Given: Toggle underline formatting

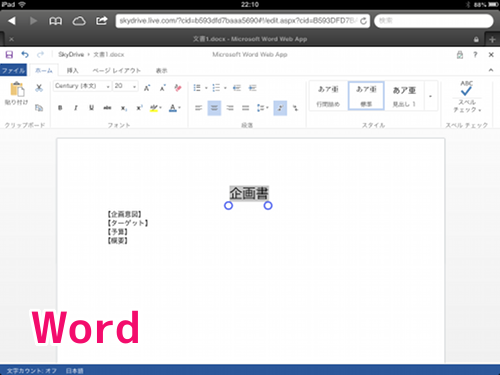Looking at the screenshot, I should pos(91,108).
